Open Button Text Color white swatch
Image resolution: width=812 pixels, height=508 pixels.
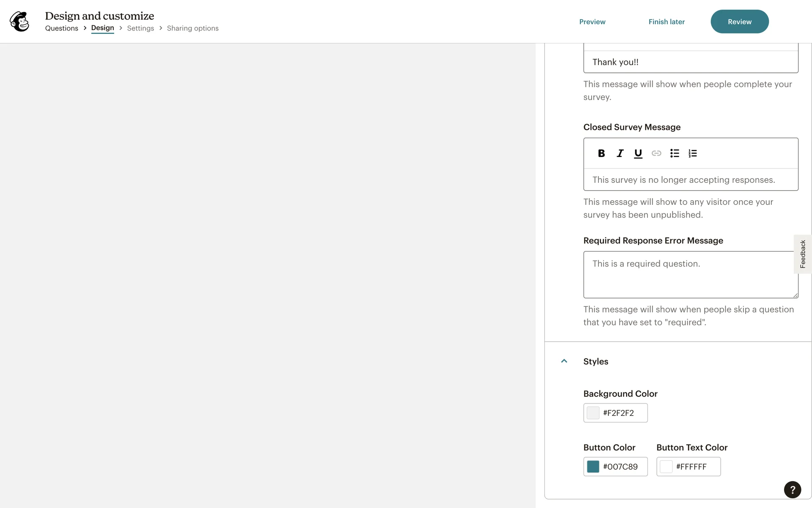666,467
